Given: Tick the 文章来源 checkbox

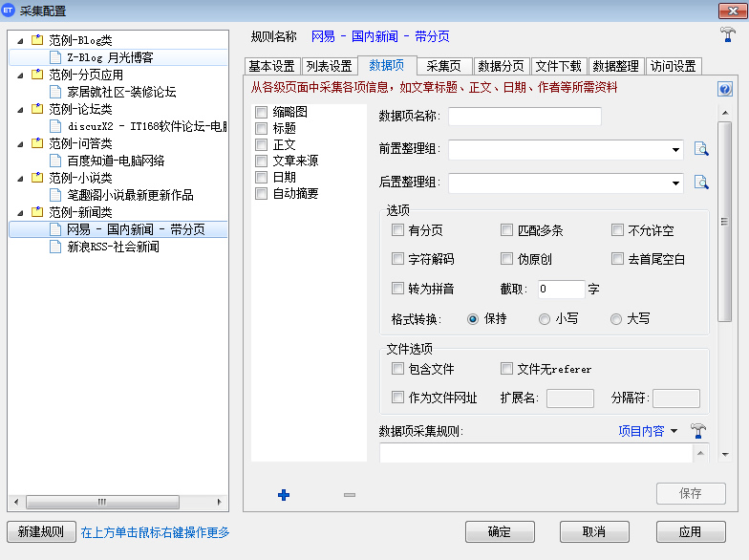Looking at the screenshot, I should pos(262,161).
